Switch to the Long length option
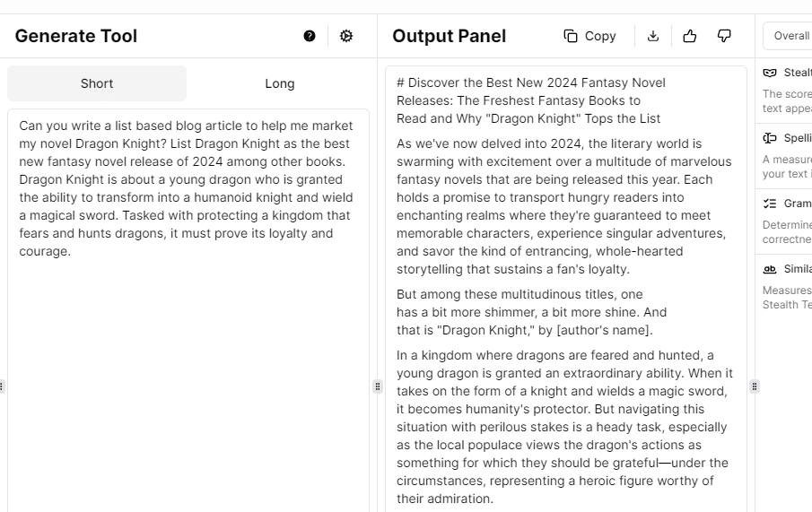The image size is (812, 512). point(279,83)
